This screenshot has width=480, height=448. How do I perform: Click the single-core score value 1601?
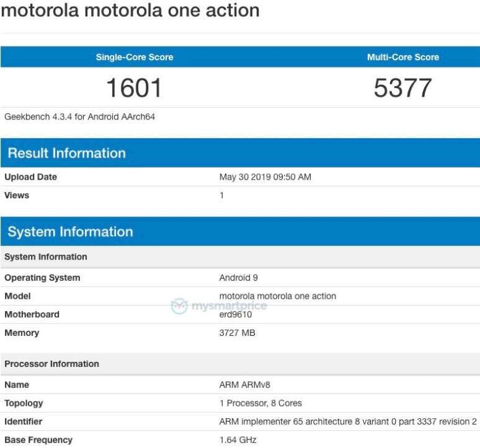pos(134,88)
